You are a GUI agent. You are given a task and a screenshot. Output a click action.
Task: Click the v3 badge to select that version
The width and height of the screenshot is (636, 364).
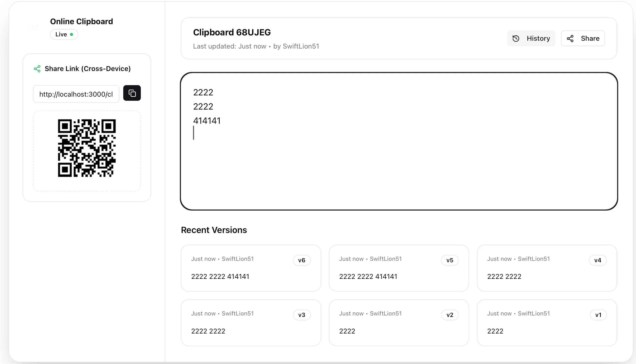tap(302, 314)
